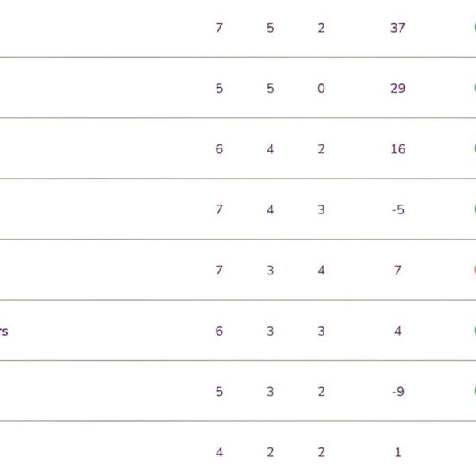Click green form dot beside the -5
The image size is (476, 476).
474,209
